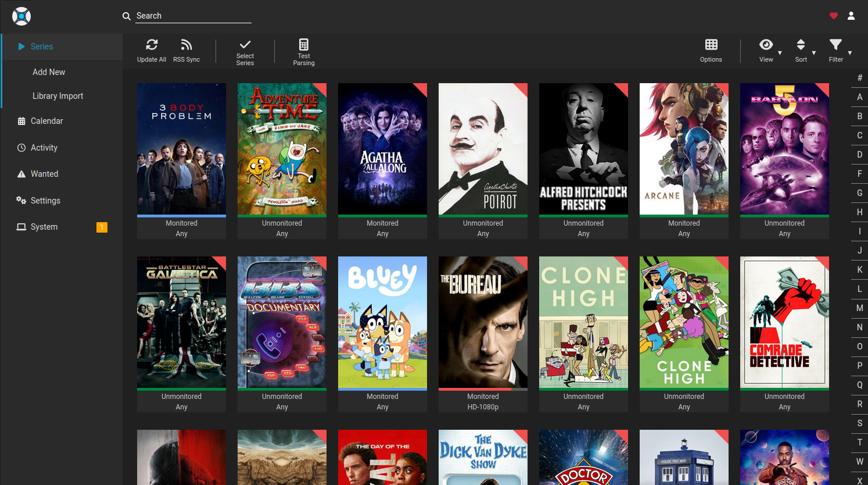
Task: Open BBS The Documentary poster
Action: [x=282, y=322]
